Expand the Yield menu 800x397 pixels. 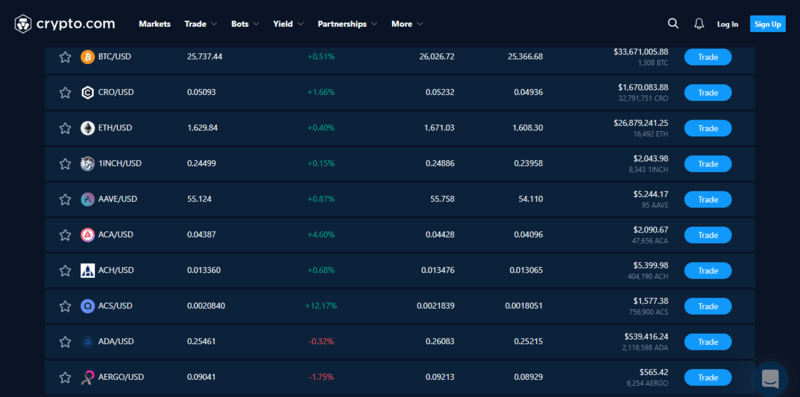point(288,24)
